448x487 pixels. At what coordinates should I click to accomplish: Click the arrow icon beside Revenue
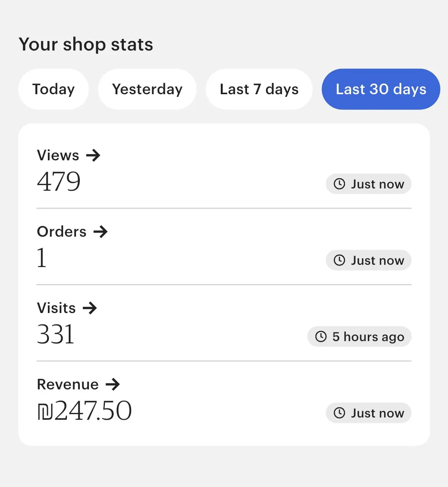pos(112,384)
